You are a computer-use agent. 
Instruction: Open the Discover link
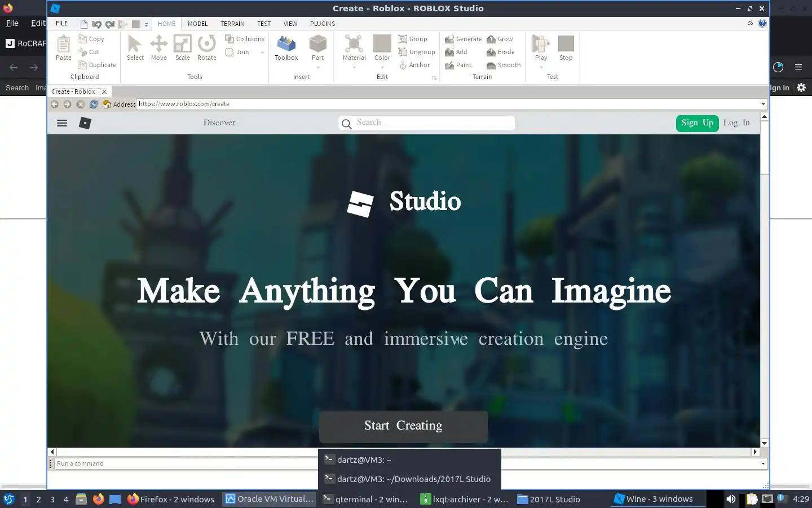pos(219,122)
